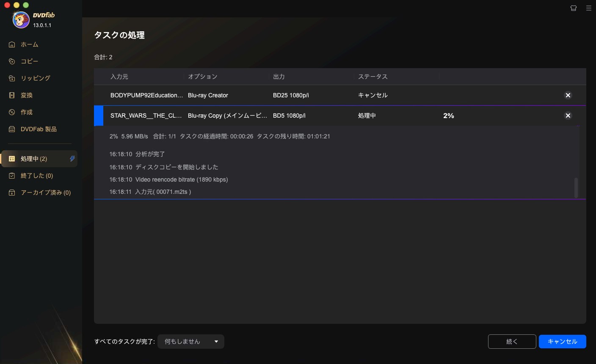This screenshot has height=364, width=596.
Task: Click the task log scrollbar thumb
Action: (x=576, y=188)
